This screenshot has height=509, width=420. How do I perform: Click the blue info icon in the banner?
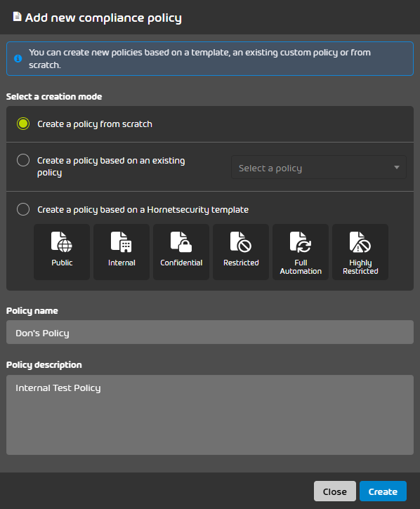[18, 58]
